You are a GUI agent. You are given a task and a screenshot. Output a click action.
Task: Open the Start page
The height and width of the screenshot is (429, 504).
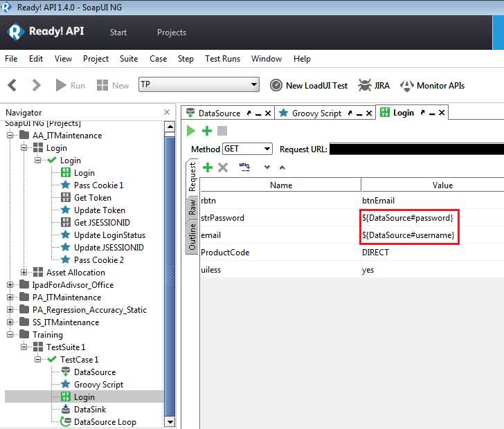coord(118,33)
